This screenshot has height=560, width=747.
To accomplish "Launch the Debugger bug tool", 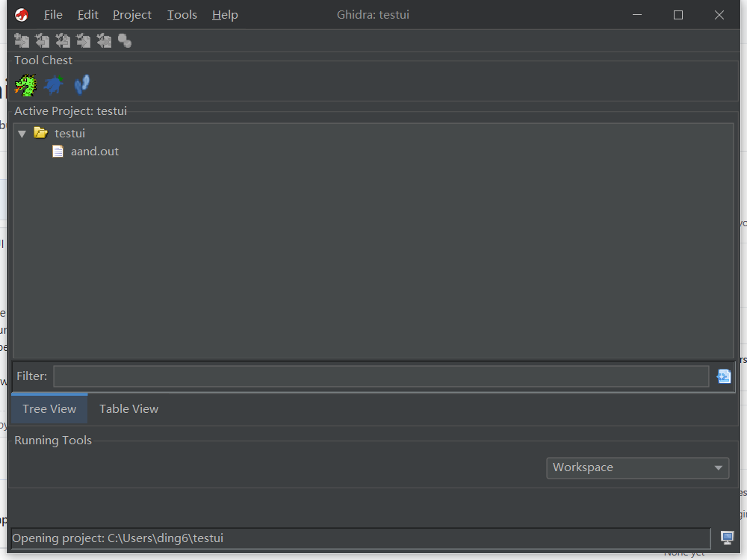I will [x=54, y=85].
